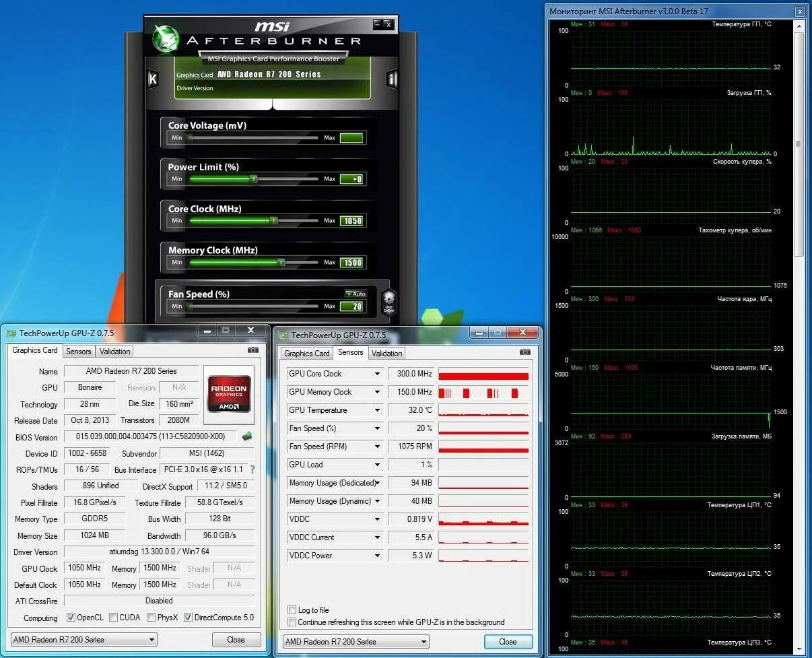The width and height of the screenshot is (812, 658).
Task: Check the PhysX checkbox
Action: (151, 618)
